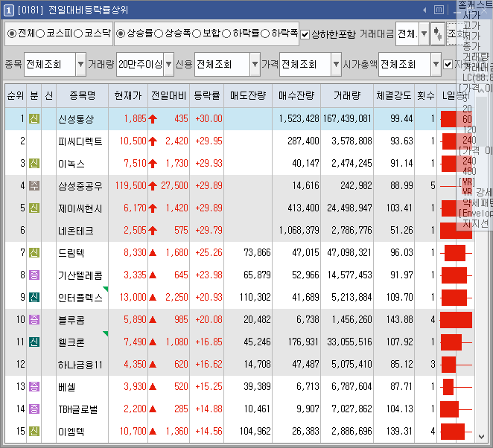Click the 체결강도 column header
The height and width of the screenshot is (448, 493).
(394, 95)
